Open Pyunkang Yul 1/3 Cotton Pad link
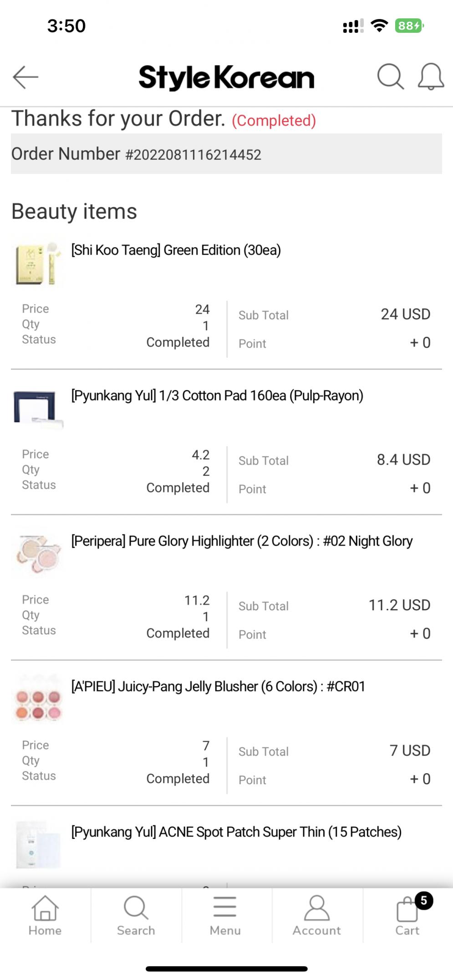Viewport: 453px width, 980px height. [217, 395]
